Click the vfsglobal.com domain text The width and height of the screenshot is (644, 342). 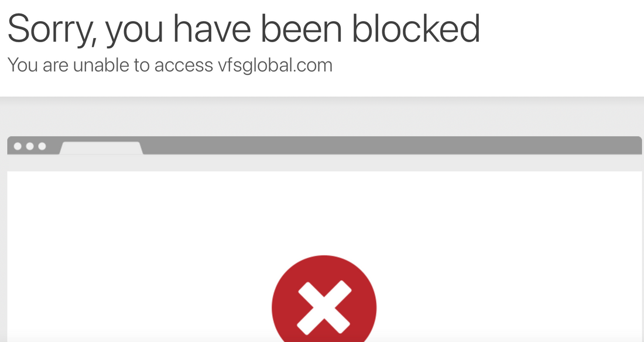tap(275, 66)
